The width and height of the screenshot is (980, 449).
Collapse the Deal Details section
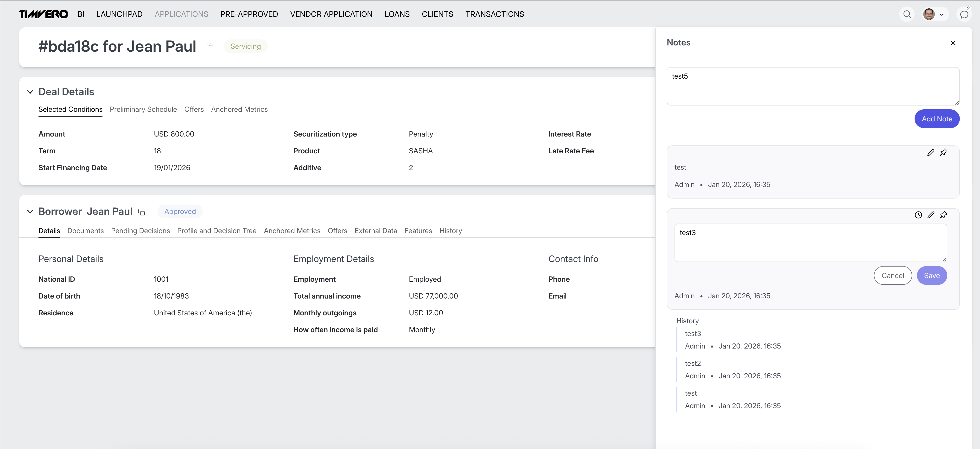click(x=30, y=92)
